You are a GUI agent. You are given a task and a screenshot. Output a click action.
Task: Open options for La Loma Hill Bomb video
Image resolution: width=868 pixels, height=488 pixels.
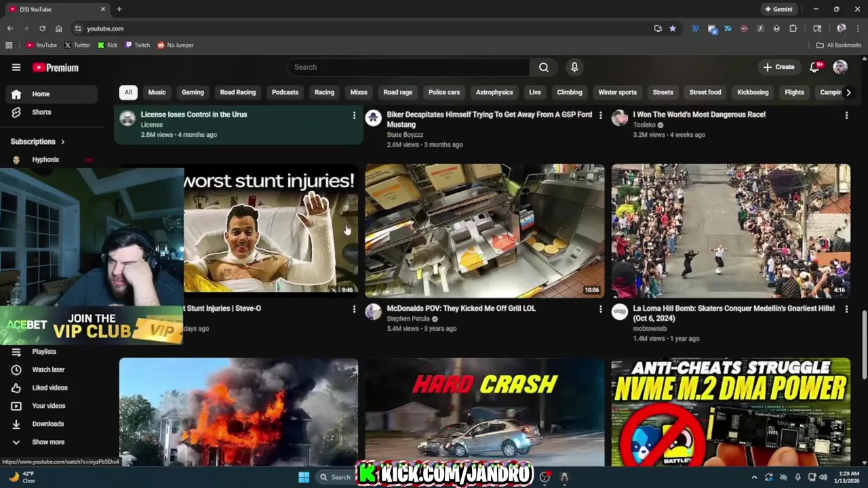coord(846,309)
